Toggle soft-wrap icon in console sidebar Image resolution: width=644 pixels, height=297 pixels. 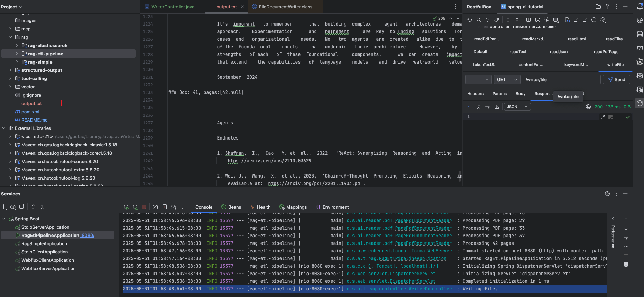626,237
